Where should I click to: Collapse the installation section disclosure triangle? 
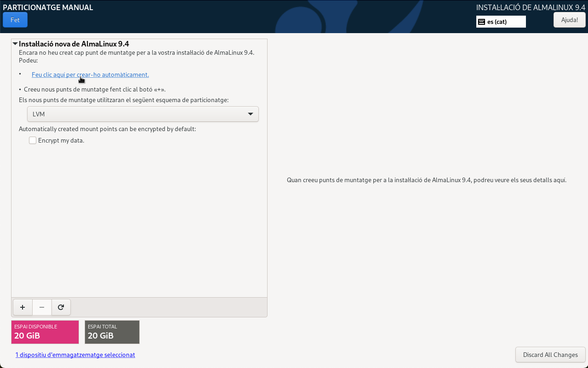15,44
